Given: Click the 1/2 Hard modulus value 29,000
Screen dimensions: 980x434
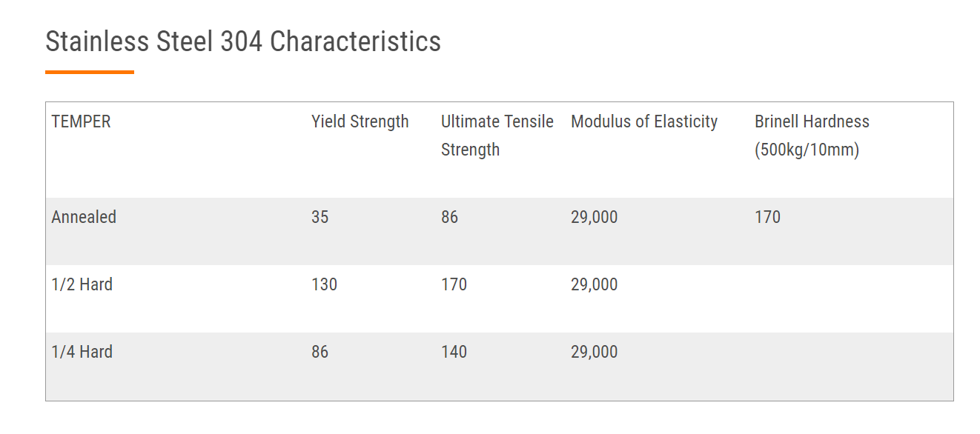Looking at the screenshot, I should [594, 284].
